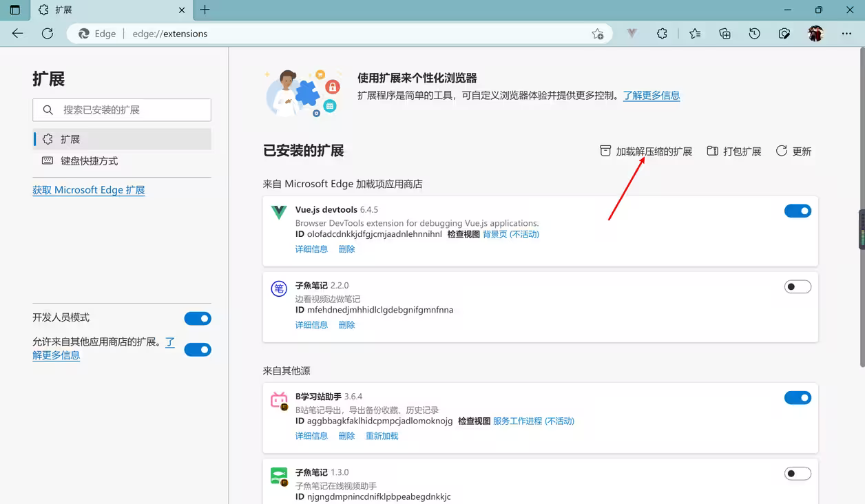Focus the 搜索已安装的扩展 search box
This screenshot has width=865, height=504.
[x=122, y=109]
